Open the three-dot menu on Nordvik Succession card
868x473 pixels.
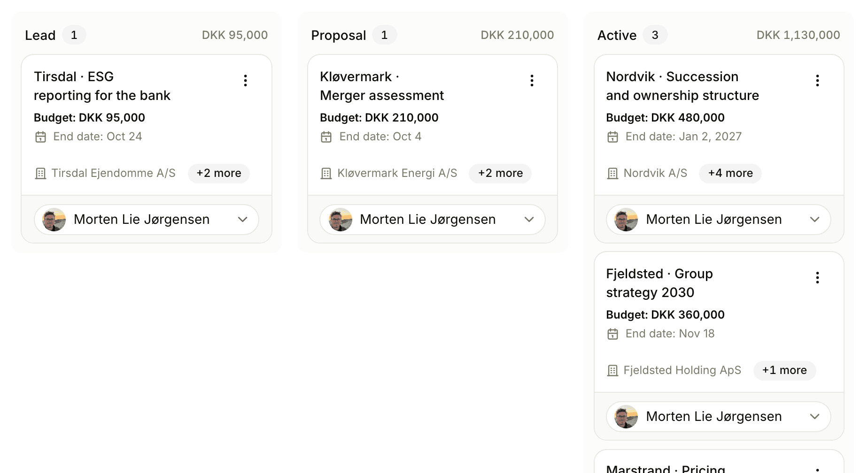tap(817, 80)
